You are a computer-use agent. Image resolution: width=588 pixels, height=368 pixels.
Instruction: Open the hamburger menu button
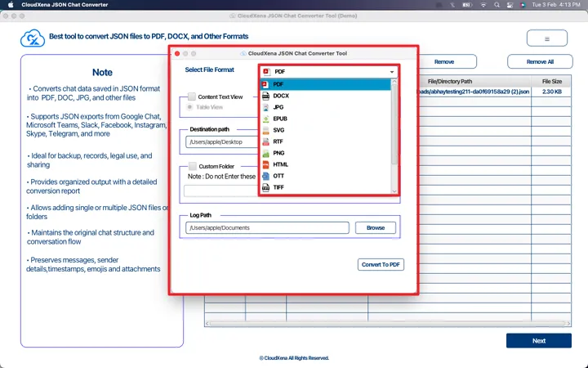coord(547,38)
